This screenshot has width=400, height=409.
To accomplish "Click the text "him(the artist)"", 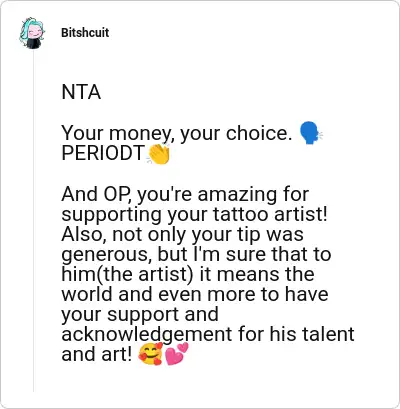I will click(x=127, y=274).
